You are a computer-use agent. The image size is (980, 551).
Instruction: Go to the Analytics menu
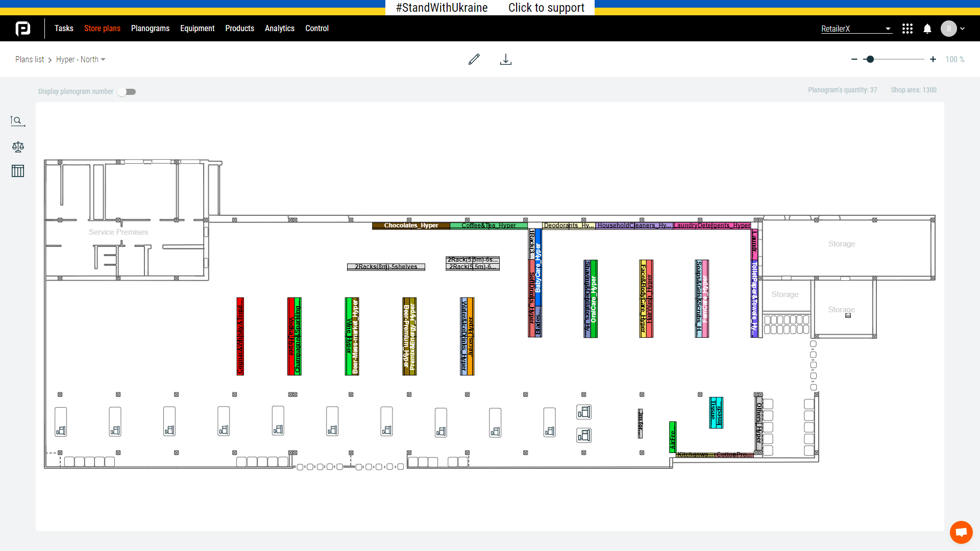click(279, 29)
